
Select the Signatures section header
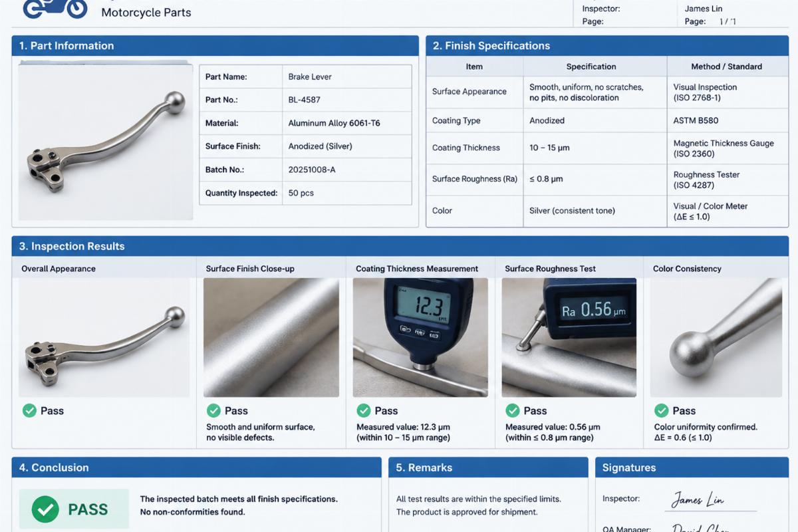click(x=692, y=467)
